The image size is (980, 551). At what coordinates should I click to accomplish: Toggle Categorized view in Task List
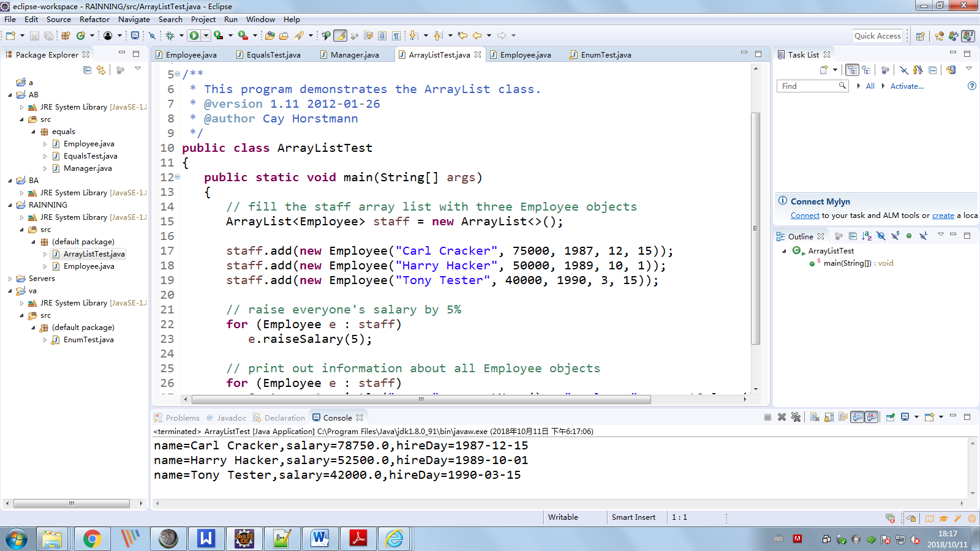852,70
